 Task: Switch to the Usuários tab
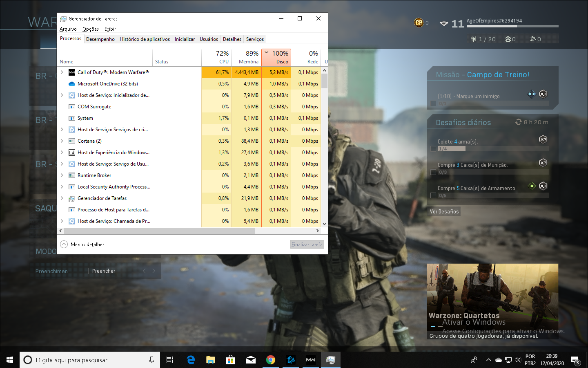tap(209, 39)
